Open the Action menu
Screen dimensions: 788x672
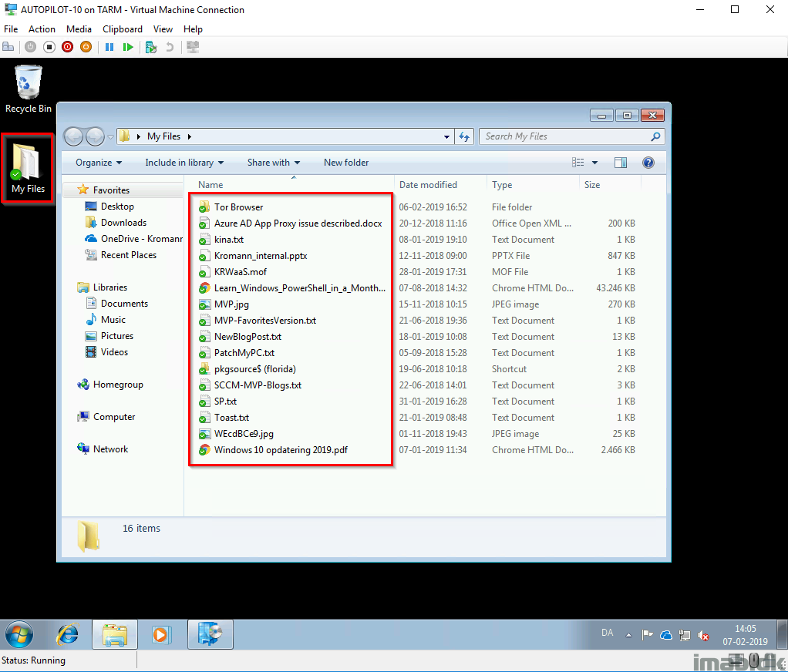[42, 29]
